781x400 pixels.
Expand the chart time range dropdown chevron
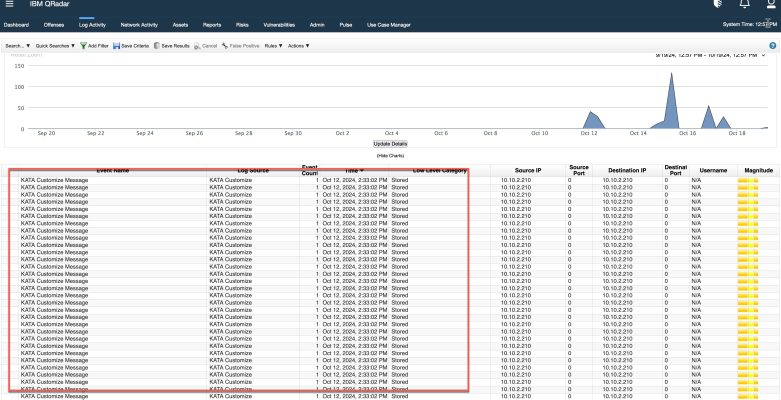click(x=764, y=55)
